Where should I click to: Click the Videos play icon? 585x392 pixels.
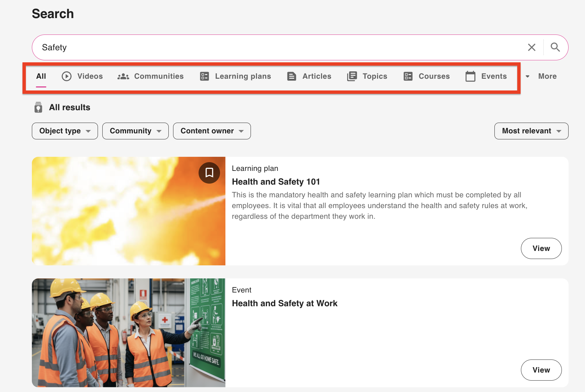[x=66, y=76]
